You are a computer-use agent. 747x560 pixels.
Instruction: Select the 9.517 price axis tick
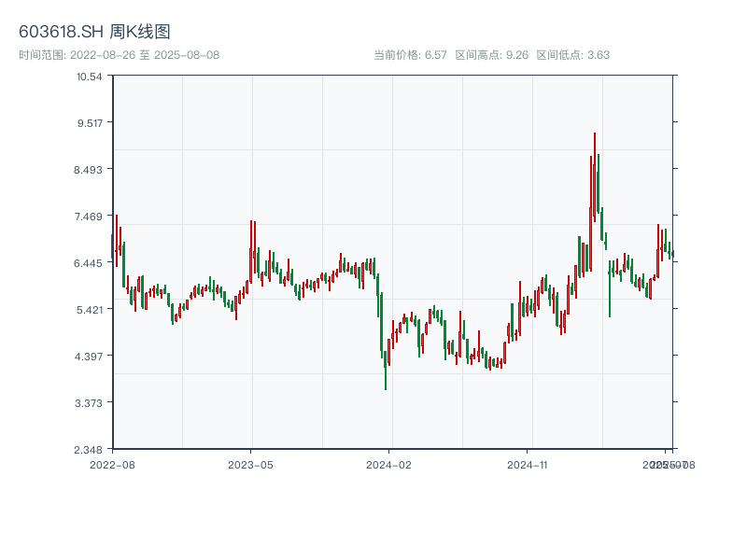pos(90,122)
